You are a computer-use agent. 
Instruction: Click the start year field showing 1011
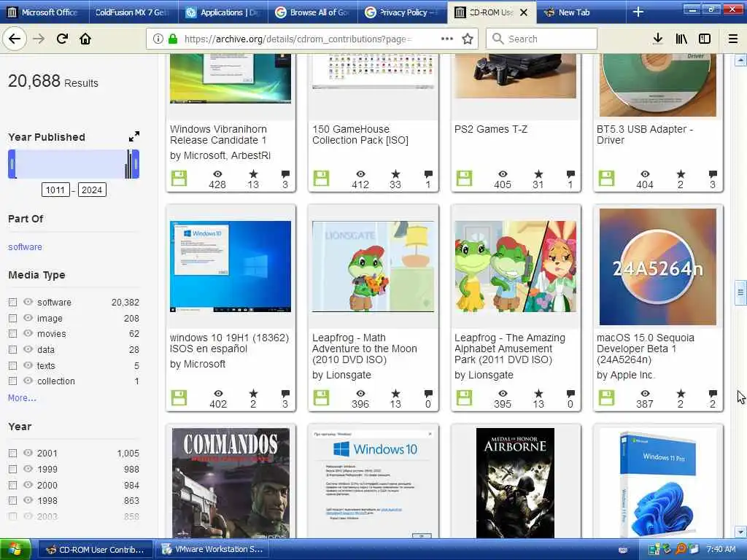55,190
